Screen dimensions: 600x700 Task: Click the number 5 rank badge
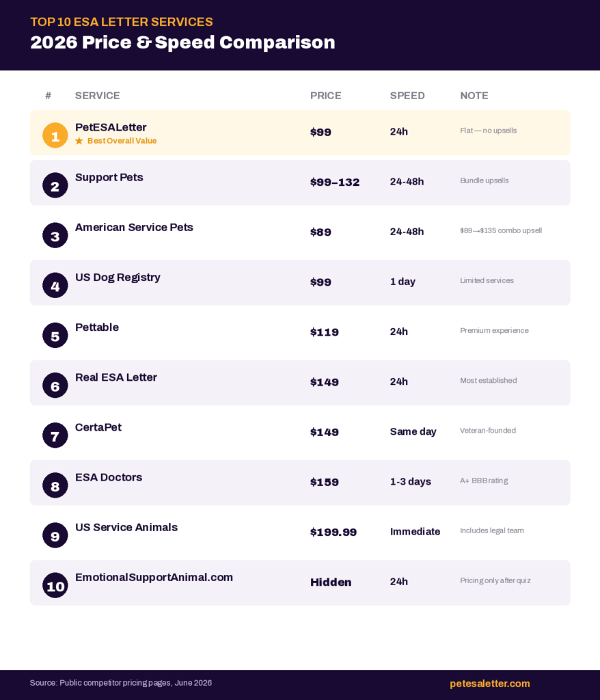[x=55, y=335]
